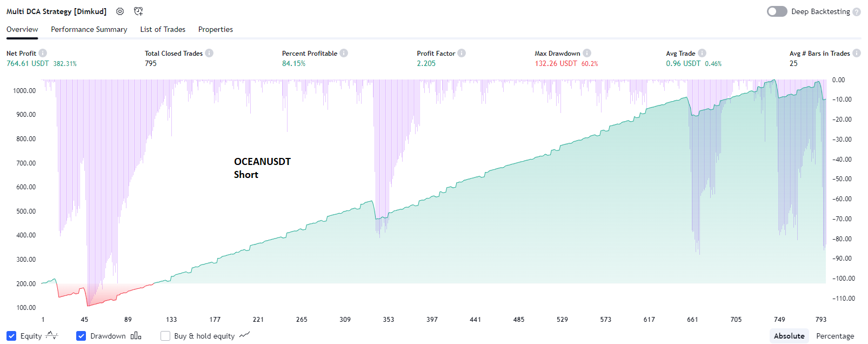Select the Absolute display button
The width and height of the screenshot is (868, 344).
tap(789, 336)
